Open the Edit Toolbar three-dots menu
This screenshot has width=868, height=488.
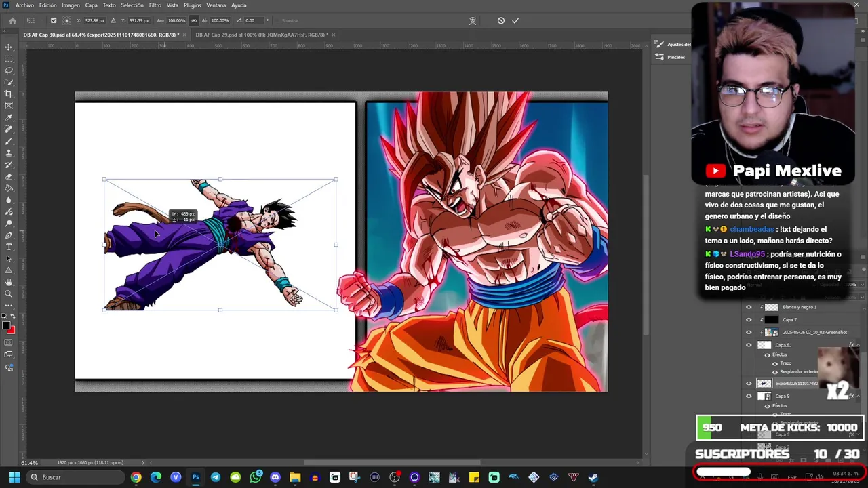(x=9, y=305)
